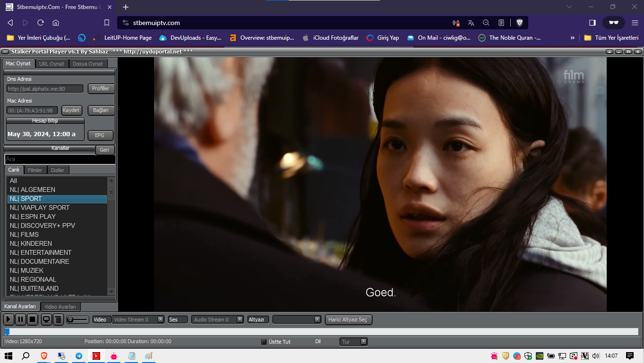Select the NL| BUITENLAND category
The image size is (644, 363).
click(x=57, y=288)
